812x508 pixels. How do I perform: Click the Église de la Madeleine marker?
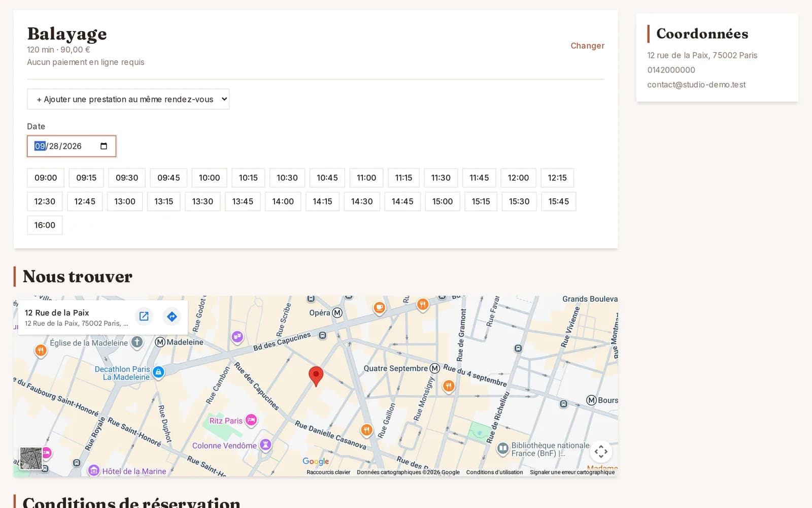(137, 342)
